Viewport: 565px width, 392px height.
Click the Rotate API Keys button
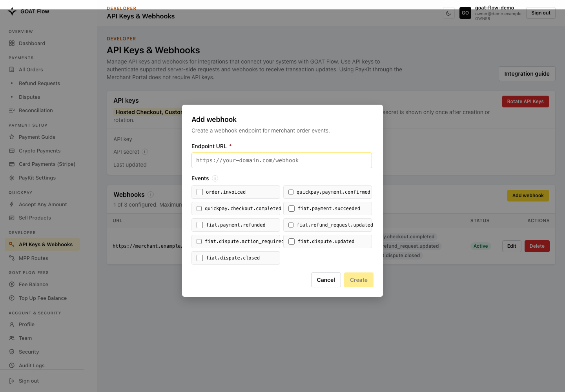(525, 102)
